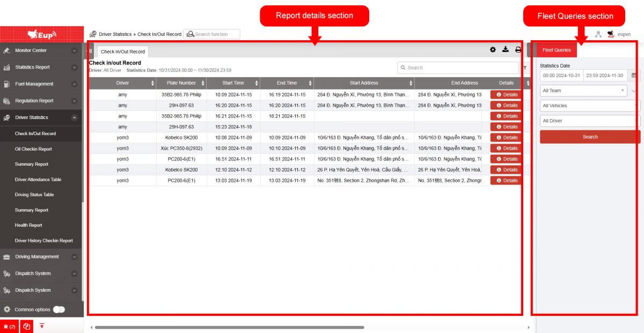
Task: Toggle the Common options switch
Action: point(58,309)
